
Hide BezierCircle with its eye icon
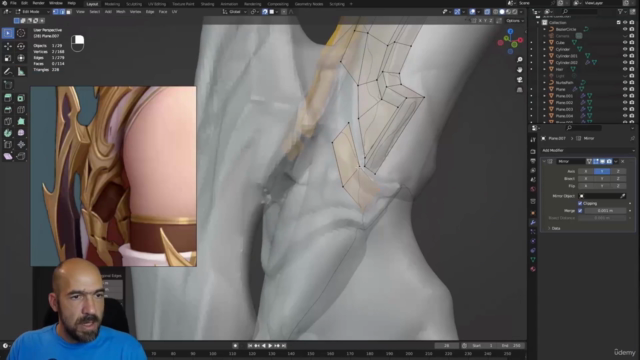click(625, 29)
